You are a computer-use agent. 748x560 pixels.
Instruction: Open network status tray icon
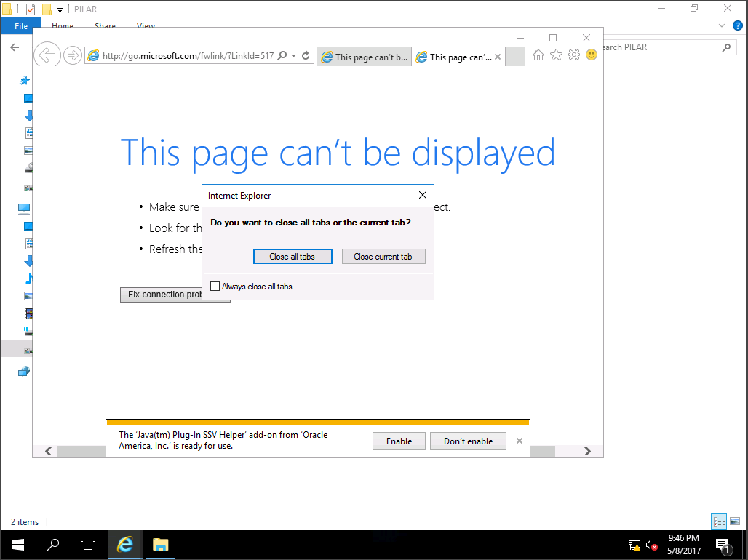634,545
